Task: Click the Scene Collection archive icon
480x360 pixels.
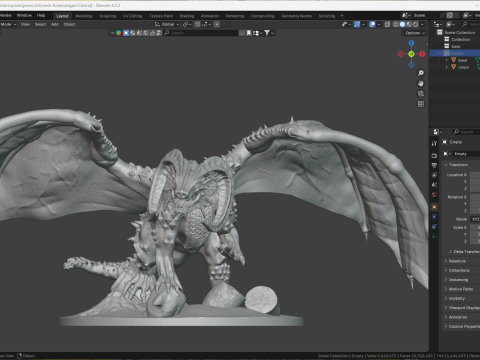Action: (440, 32)
